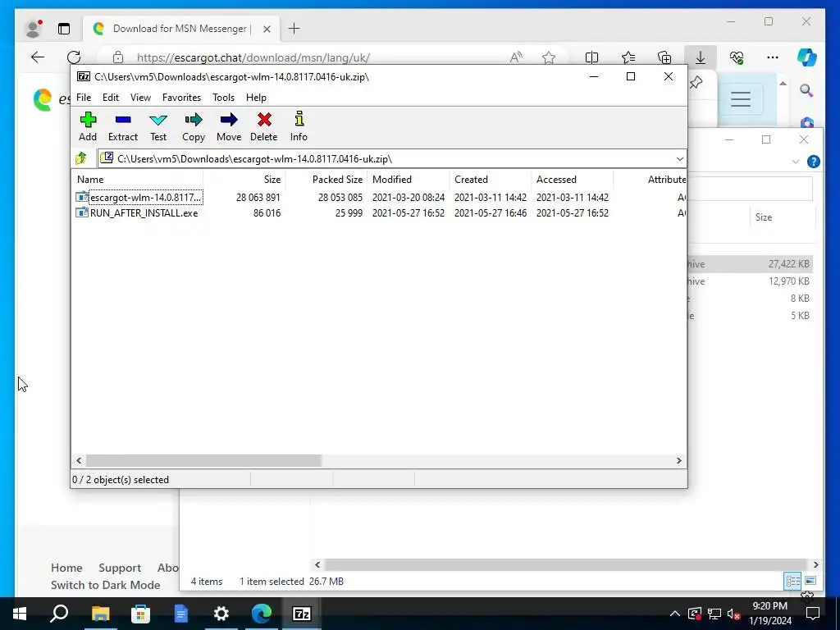Open a new Edge tab
This screenshot has width=840, height=630.
[294, 29]
